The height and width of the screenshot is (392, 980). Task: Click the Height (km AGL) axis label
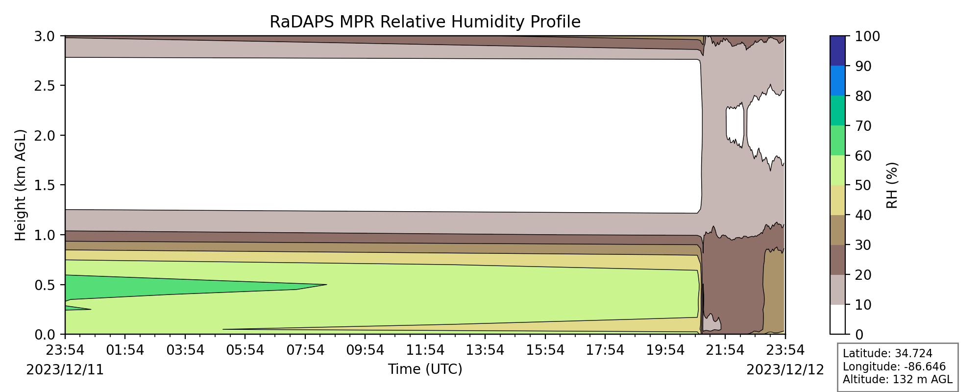point(20,185)
